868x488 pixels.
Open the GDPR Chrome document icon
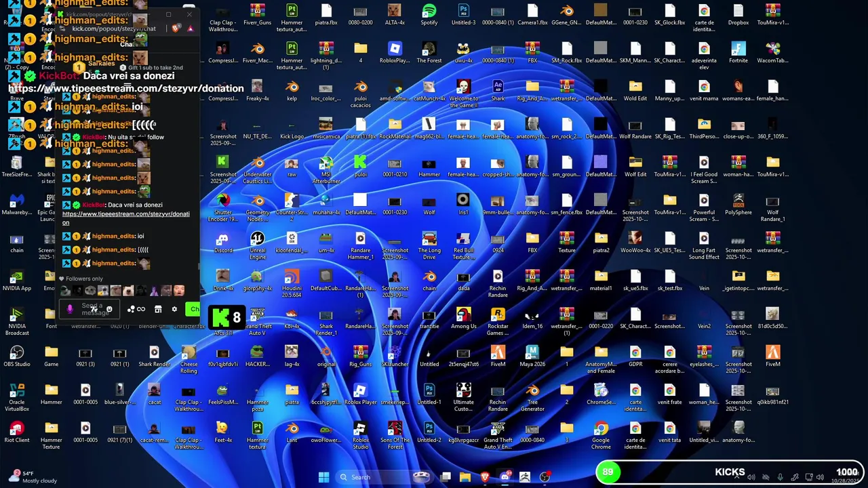point(635,357)
